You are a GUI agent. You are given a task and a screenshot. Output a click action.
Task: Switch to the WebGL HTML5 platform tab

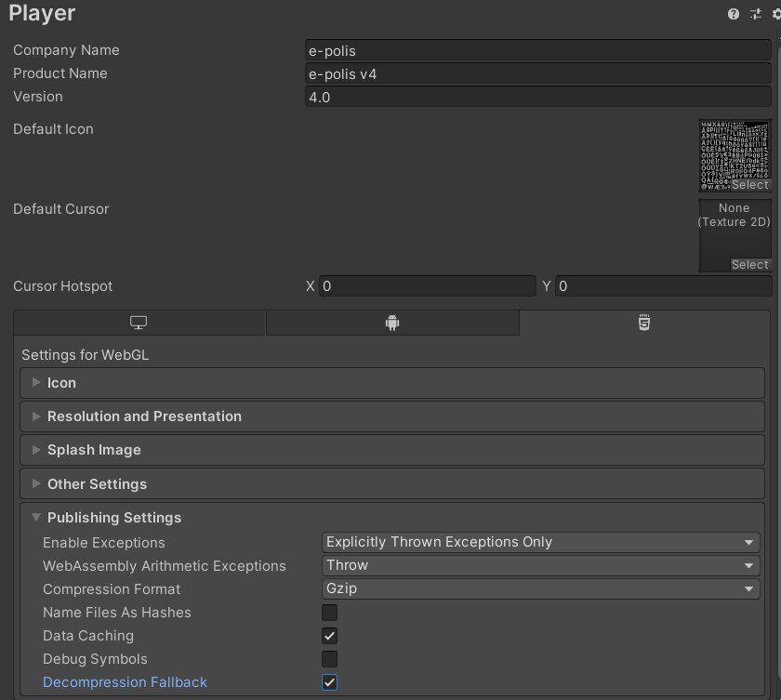tap(644, 323)
